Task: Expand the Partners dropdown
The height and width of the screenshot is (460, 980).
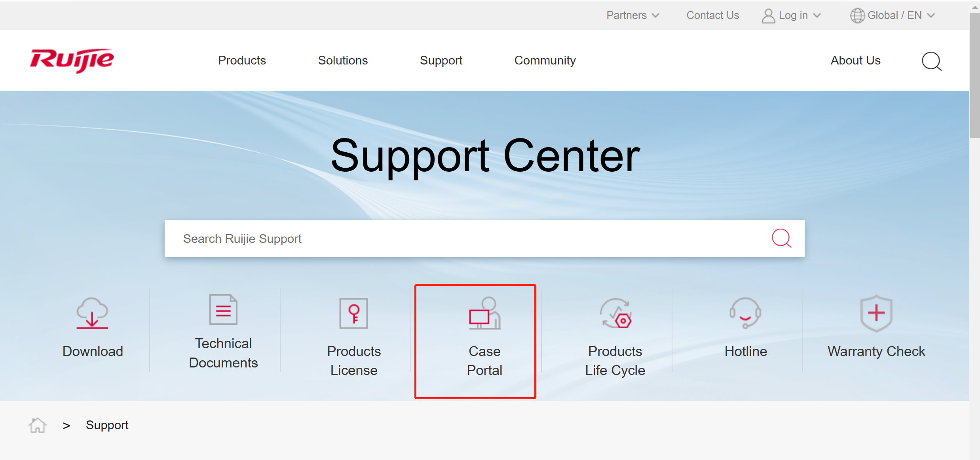Action: 632,15
